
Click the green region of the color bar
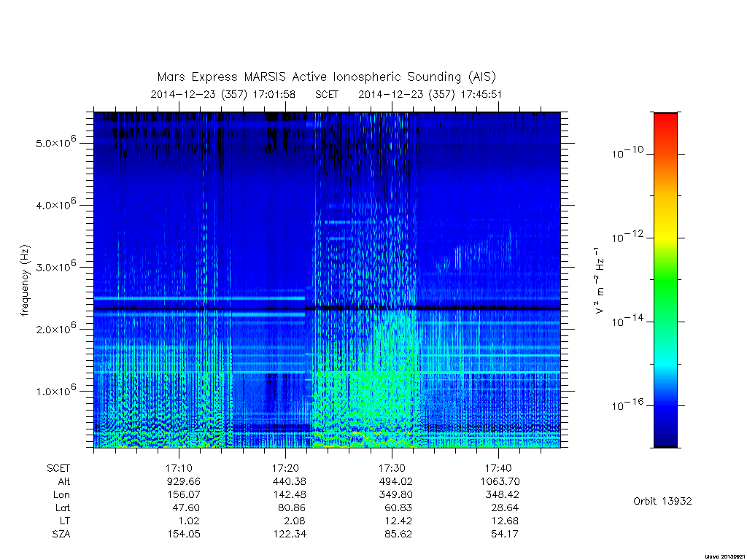click(x=665, y=281)
